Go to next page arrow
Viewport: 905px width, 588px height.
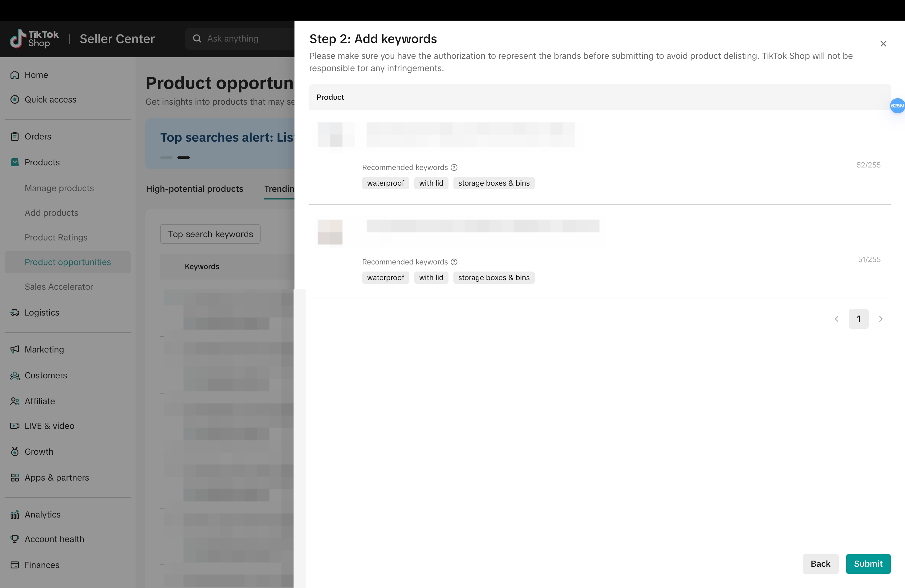[x=881, y=319]
